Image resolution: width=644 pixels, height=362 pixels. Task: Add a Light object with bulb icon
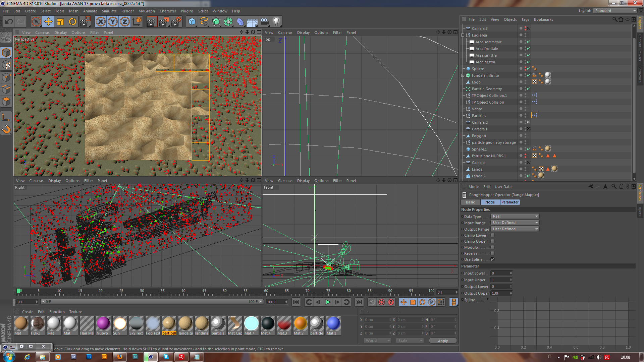click(276, 22)
